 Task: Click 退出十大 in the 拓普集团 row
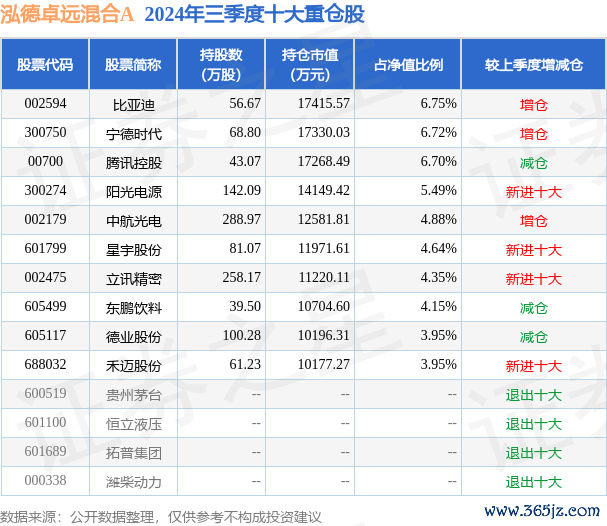tap(533, 453)
